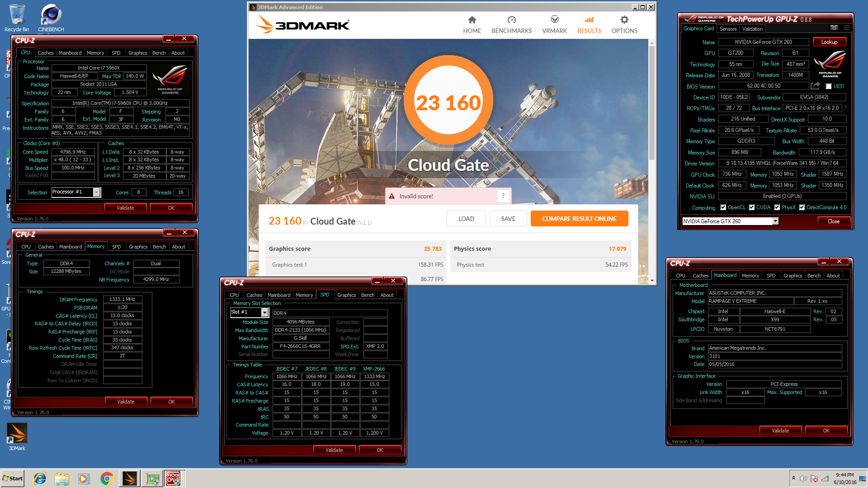Switch to ROG CPU-Z via taskbar button

174,479
